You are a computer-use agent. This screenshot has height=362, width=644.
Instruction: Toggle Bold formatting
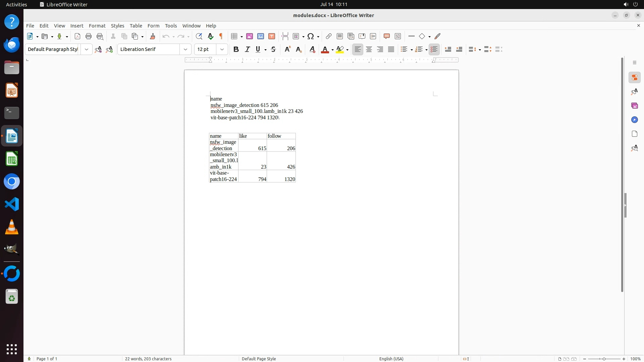click(236, 49)
